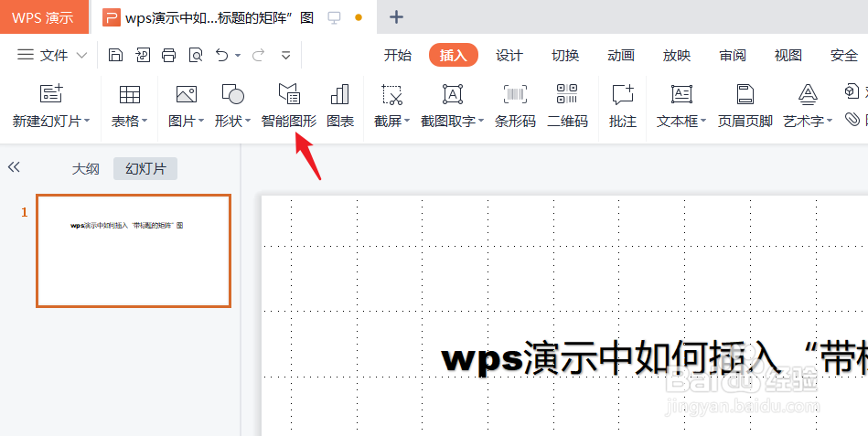Click the 文本框 text box icon

coord(682,95)
